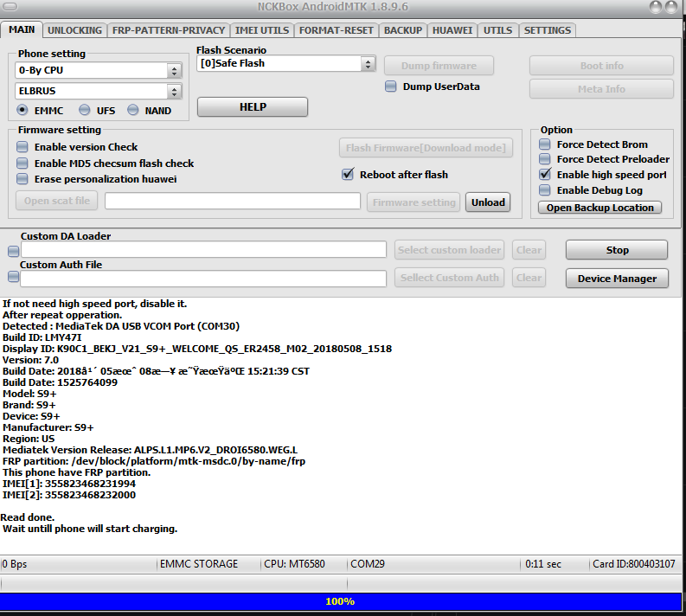Switch to the HUAWEI tab

[x=452, y=30]
